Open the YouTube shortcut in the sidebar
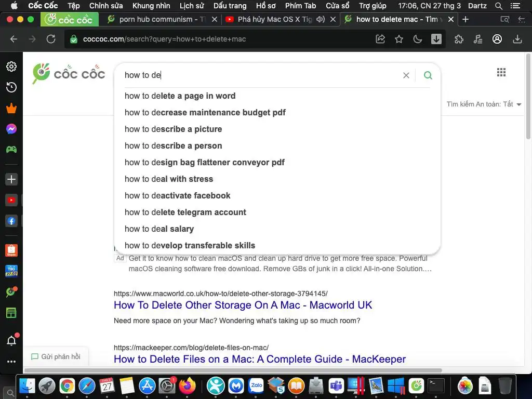 tap(11, 200)
